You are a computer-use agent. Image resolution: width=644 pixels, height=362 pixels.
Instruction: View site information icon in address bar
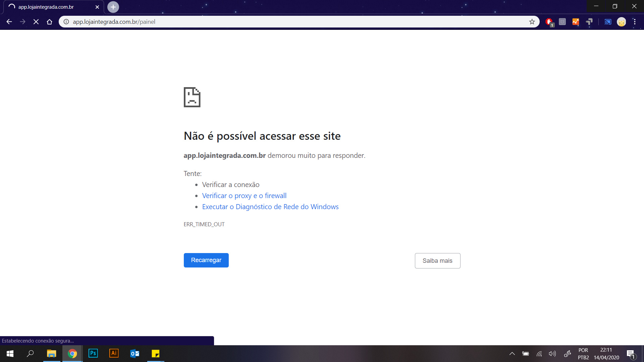[x=66, y=22]
